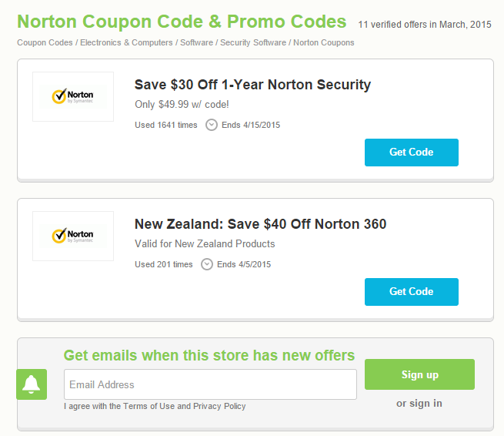This screenshot has height=436, width=504.
Task: Open the Coupon Codes breadcrumb link
Action: [x=45, y=43]
